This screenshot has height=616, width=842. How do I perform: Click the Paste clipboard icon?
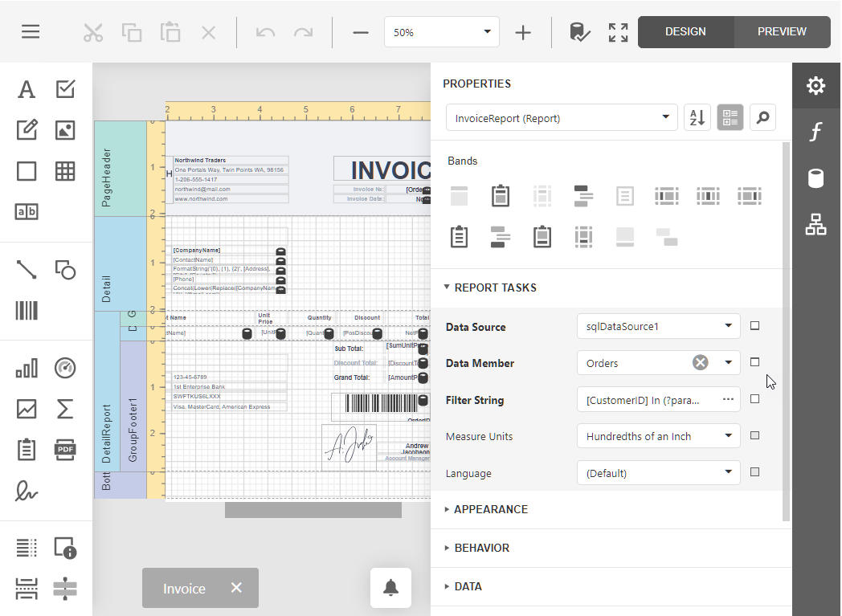click(170, 32)
